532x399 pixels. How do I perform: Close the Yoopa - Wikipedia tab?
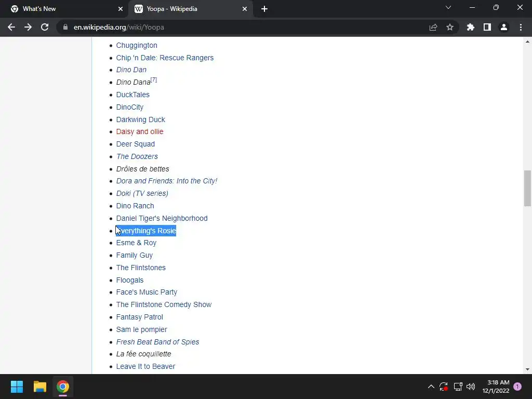[245, 9]
